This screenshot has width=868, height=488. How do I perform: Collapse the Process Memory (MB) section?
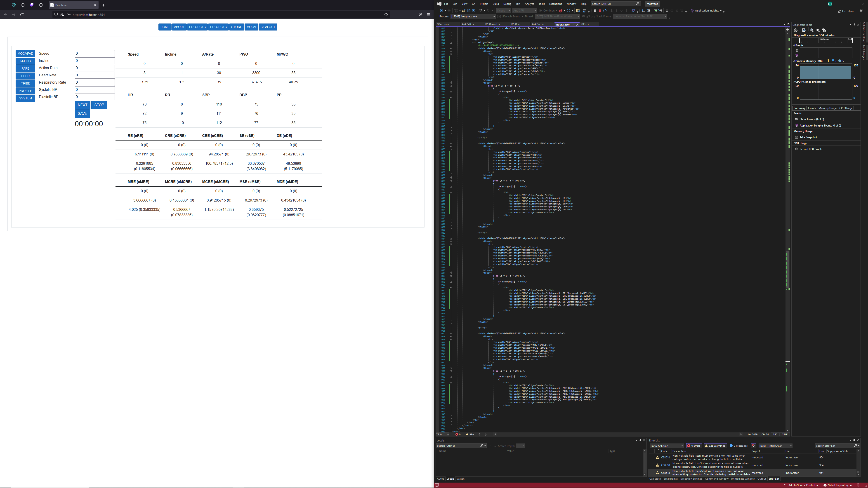[794, 61]
